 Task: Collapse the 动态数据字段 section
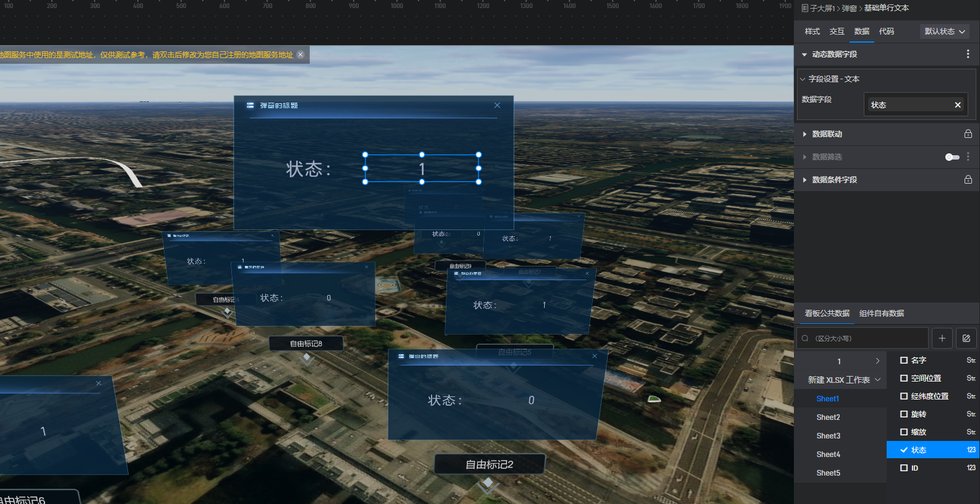tap(804, 54)
